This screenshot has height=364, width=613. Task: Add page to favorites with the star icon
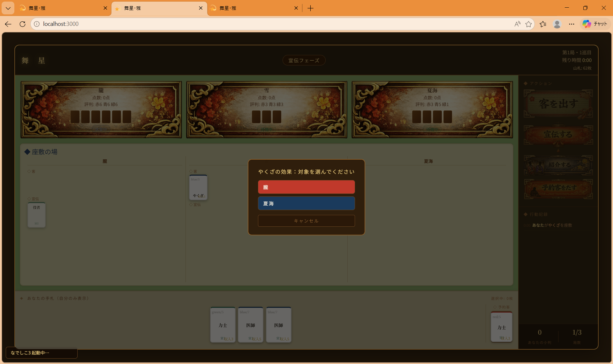pos(529,24)
